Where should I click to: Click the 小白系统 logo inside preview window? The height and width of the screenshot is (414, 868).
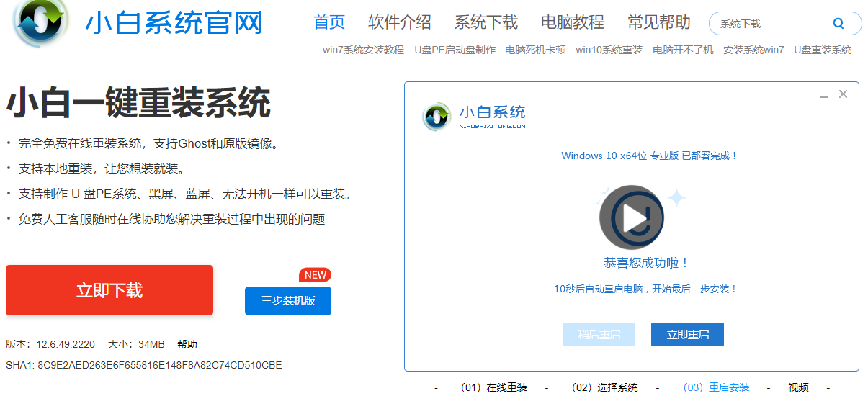pyautogui.click(x=437, y=117)
